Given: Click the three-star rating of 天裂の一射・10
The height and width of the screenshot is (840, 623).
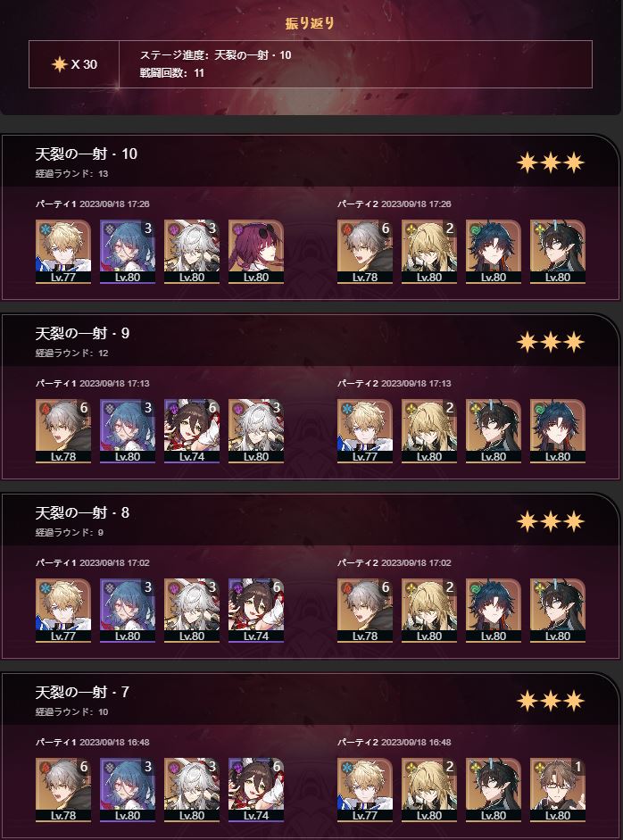Looking at the screenshot, I should (x=551, y=162).
